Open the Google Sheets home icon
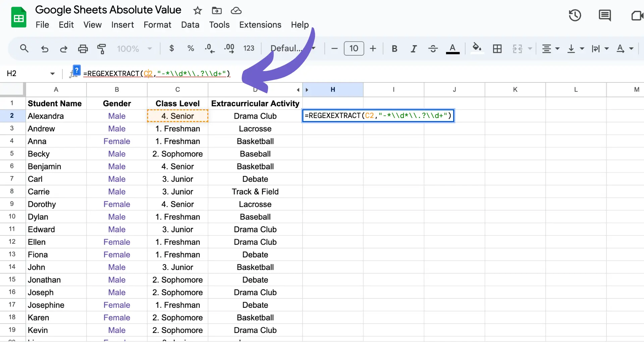Image resolution: width=644 pixels, height=342 pixels. [x=19, y=17]
